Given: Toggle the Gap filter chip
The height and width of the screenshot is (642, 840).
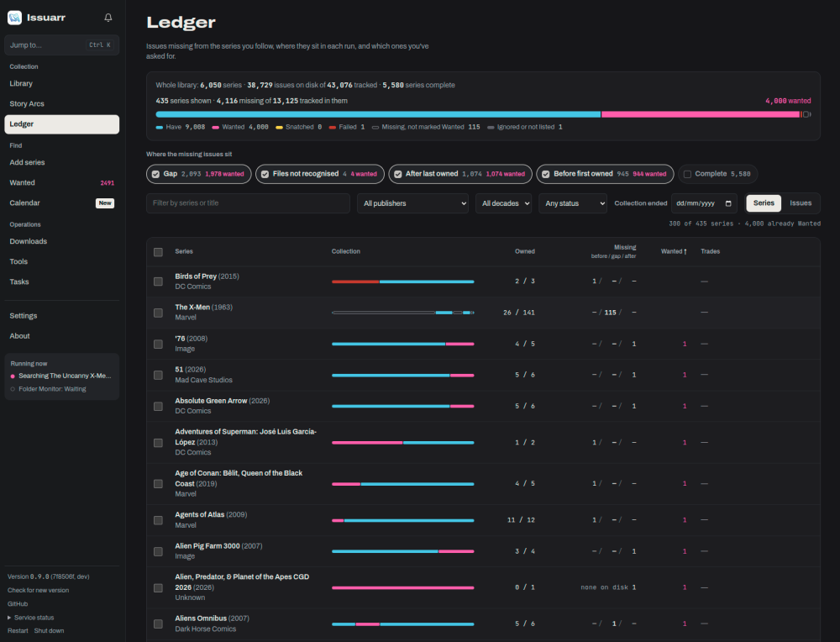Looking at the screenshot, I should pyautogui.click(x=199, y=174).
